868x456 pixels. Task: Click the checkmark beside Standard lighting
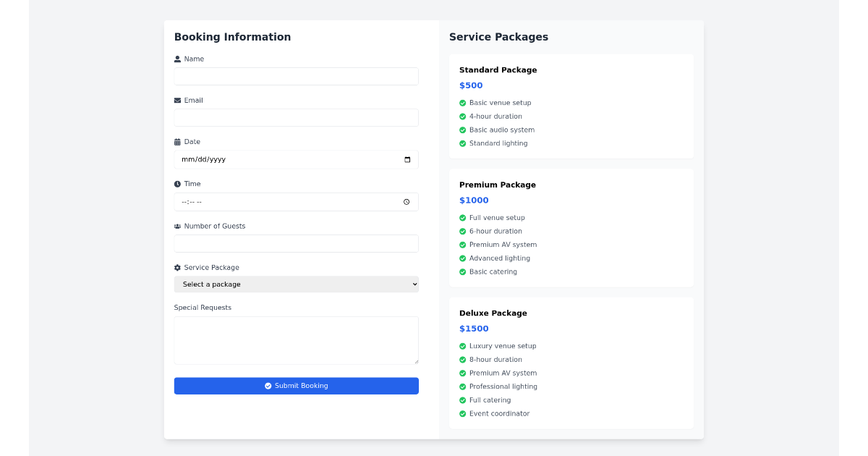[x=462, y=143]
